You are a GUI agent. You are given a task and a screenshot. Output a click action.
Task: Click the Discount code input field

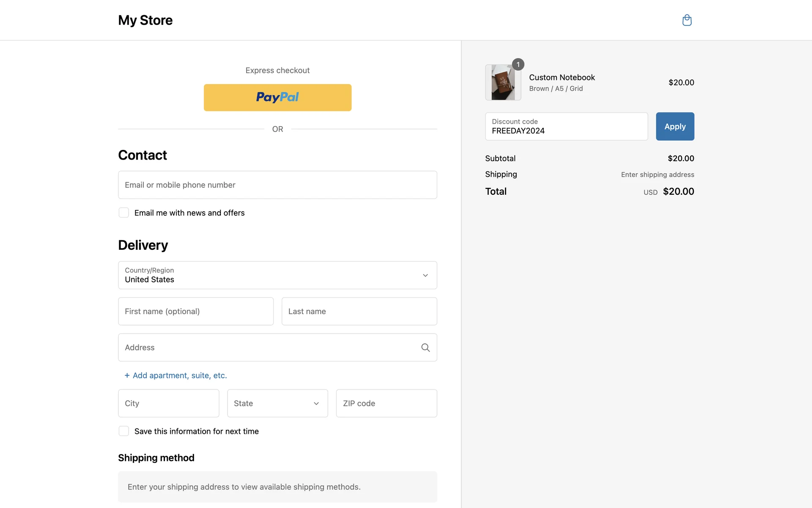566,127
